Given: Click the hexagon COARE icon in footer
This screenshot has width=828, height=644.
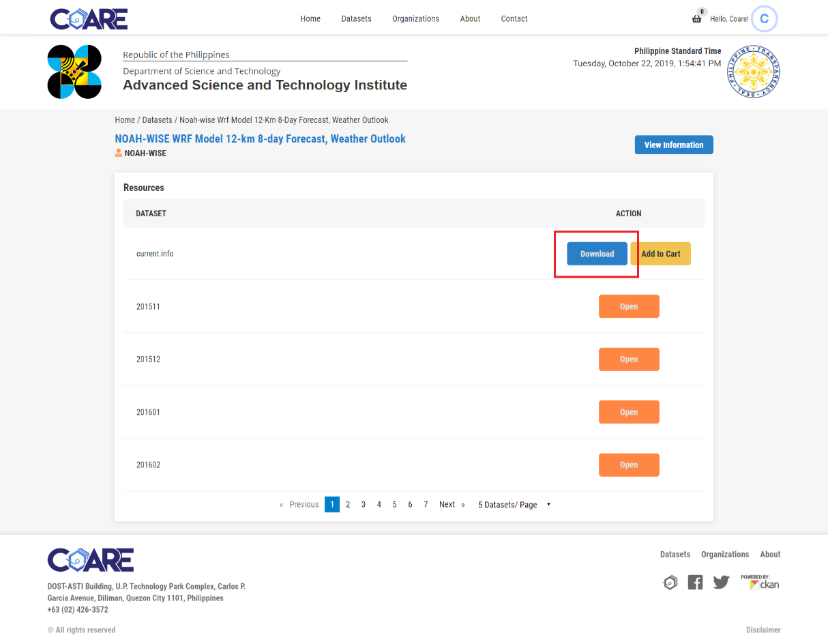Looking at the screenshot, I should click(670, 583).
